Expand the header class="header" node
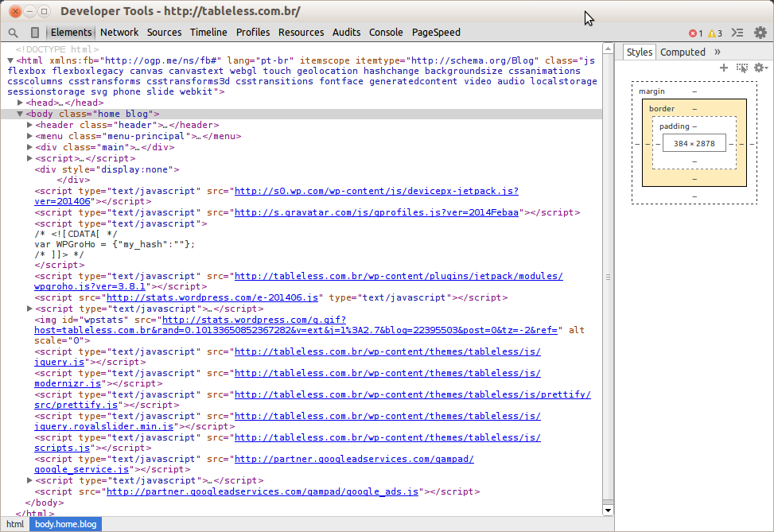This screenshot has height=532, width=774. click(x=29, y=126)
